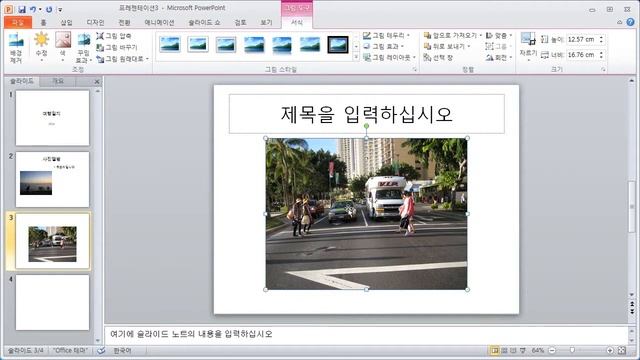
Task: Apply the second picture style in gallery
Action: (198, 44)
